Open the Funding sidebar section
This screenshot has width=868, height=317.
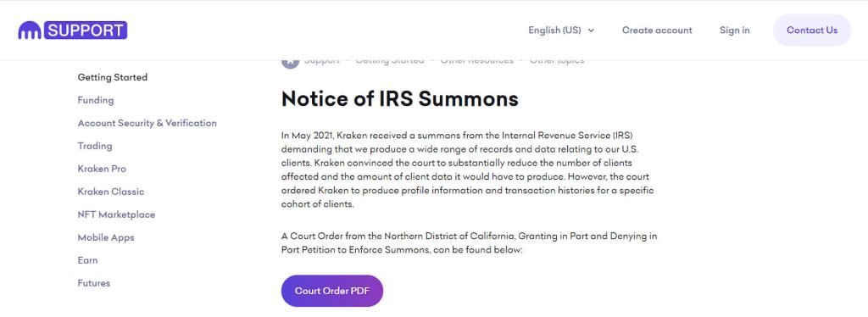pyautogui.click(x=96, y=100)
